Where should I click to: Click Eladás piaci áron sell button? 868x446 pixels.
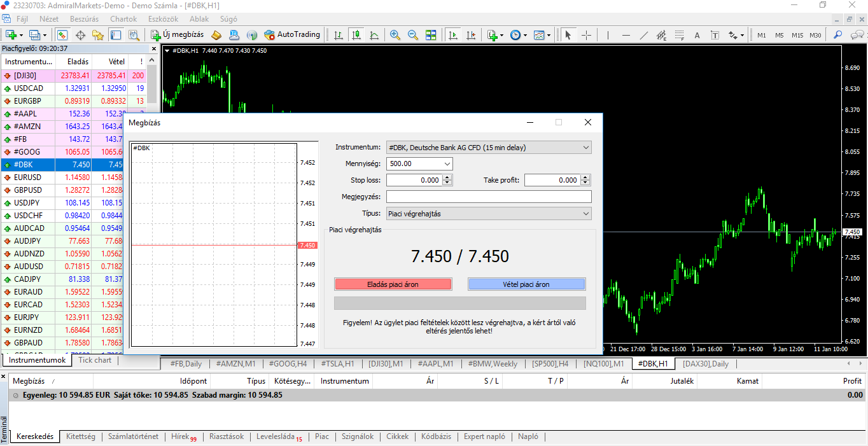click(x=393, y=284)
